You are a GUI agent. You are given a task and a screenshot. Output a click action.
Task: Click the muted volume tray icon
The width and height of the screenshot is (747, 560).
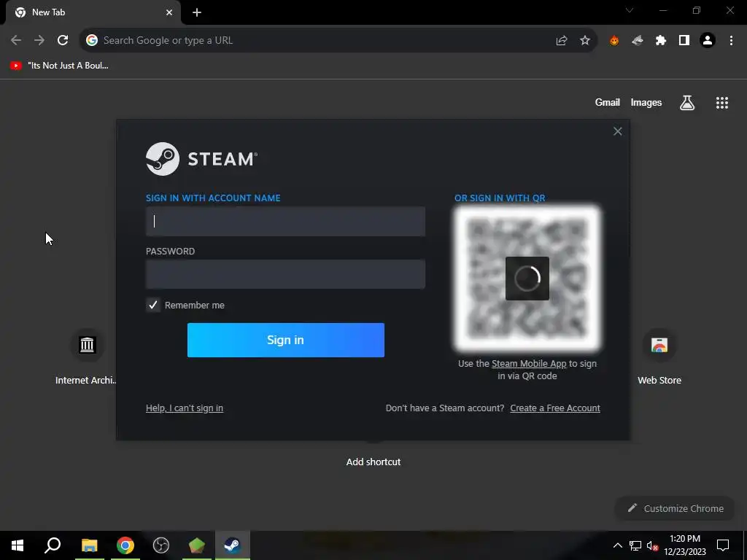[652, 545]
